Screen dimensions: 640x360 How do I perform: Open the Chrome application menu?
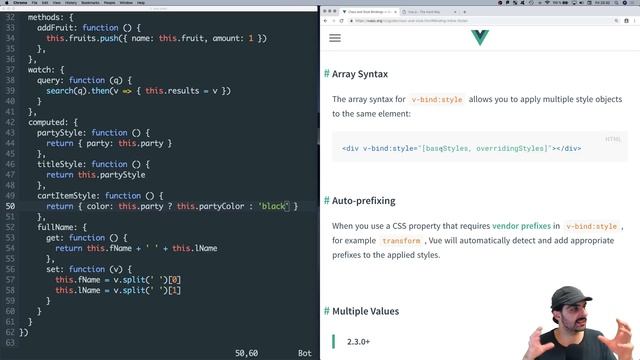point(20,2)
